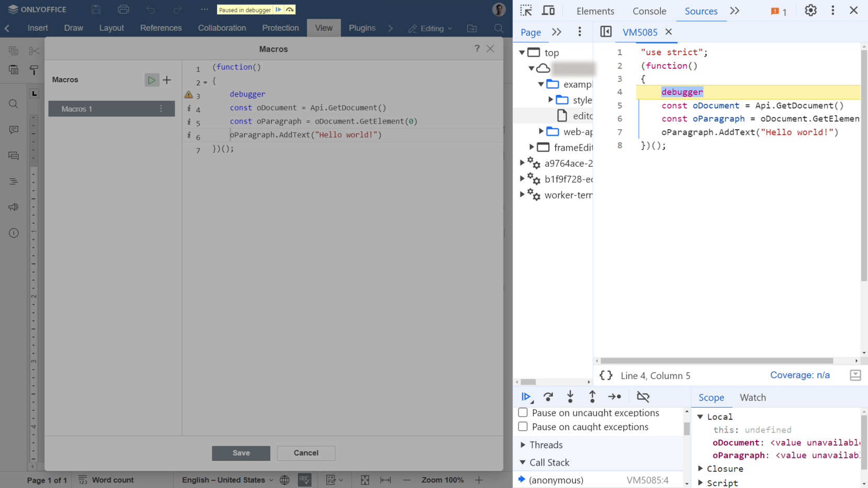Viewport: 868px width, 488px height.
Task: Open the Comments sidebar icon
Action: 14,130
